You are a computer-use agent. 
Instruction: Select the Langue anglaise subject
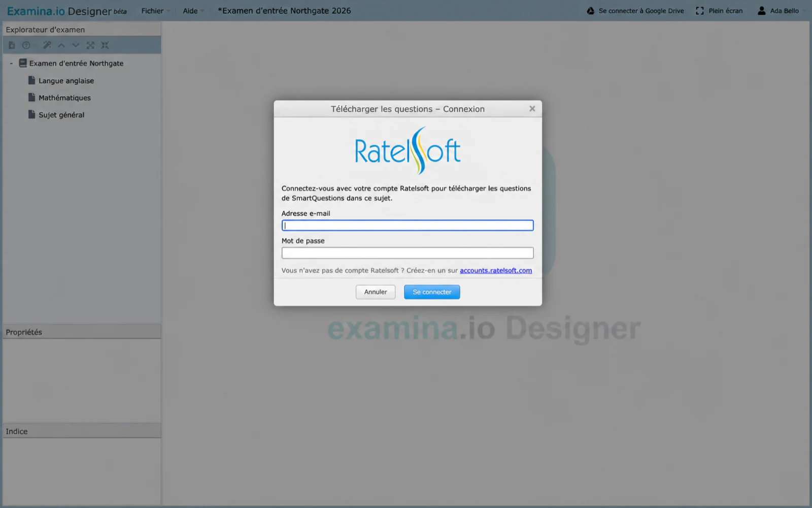click(x=66, y=81)
